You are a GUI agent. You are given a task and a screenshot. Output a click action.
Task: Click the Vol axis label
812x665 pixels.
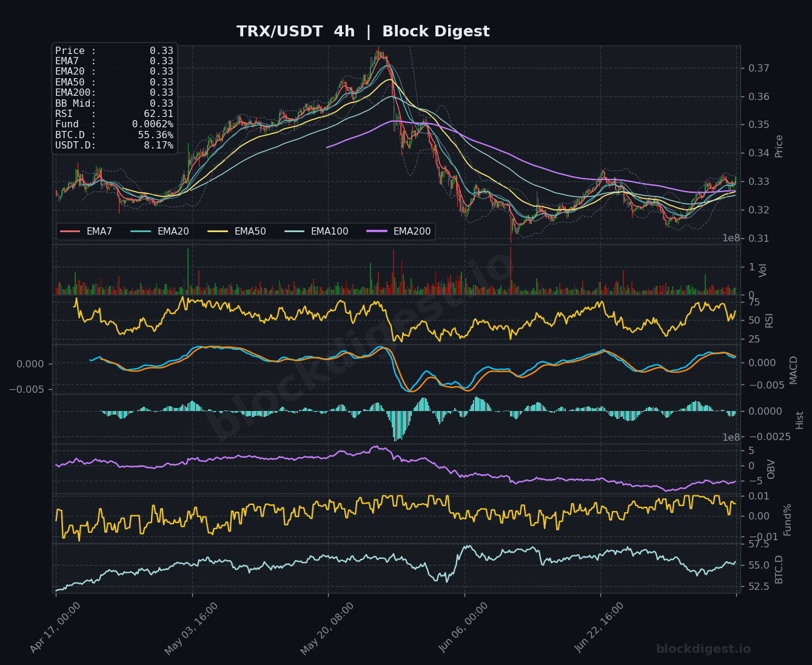click(763, 270)
